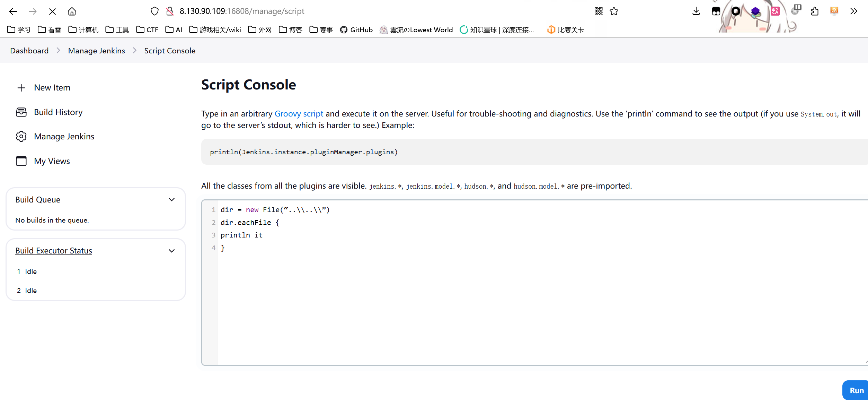This screenshot has height=406, width=868.
Task: Open the extensions puzzle piece icon
Action: coord(815,11)
